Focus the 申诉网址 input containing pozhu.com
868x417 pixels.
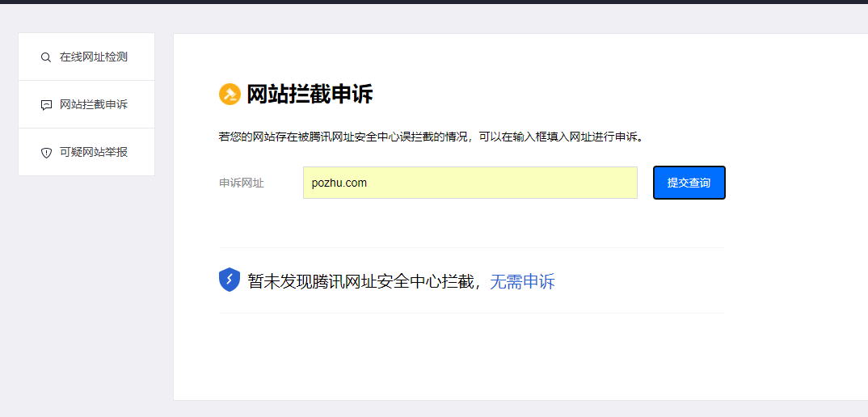click(470, 183)
